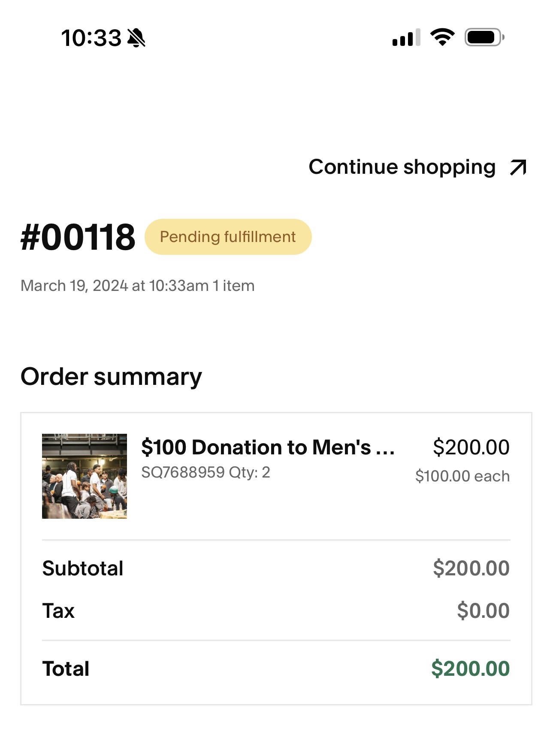Click the Order summary heading

tap(111, 377)
